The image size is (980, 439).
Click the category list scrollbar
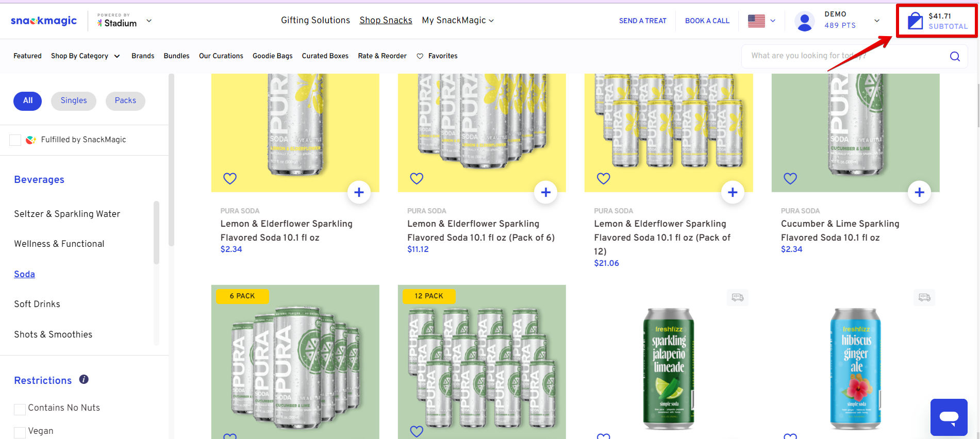click(156, 232)
